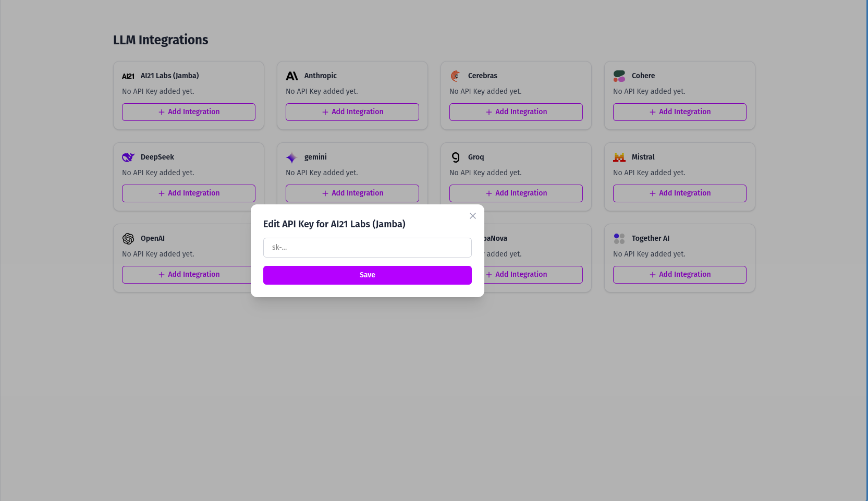Click the gemini star icon
Viewport: 868px width, 501px height.
pyautogui.click(x=292, y=157)
